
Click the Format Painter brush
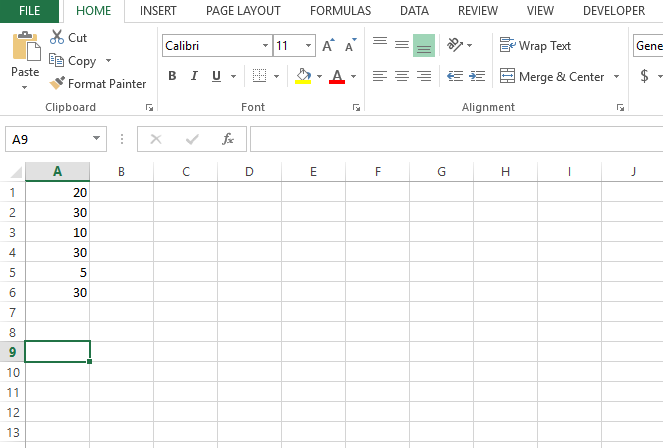pyautogui.click(x=57, y=84)
